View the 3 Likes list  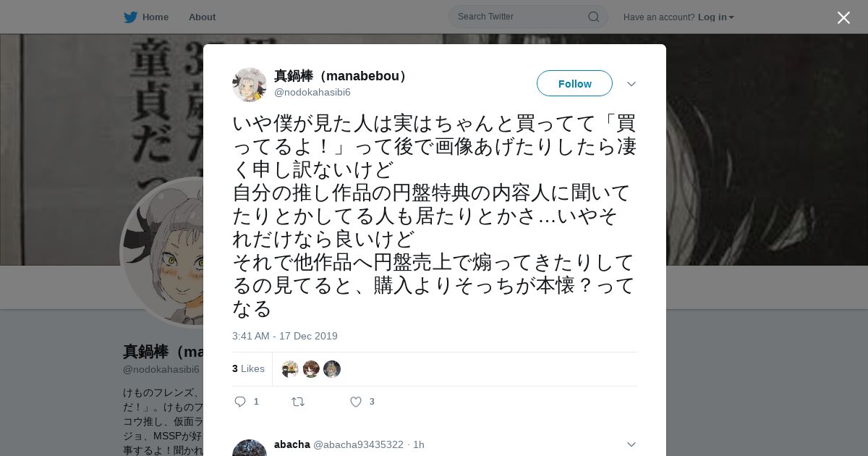click(248, 368)
